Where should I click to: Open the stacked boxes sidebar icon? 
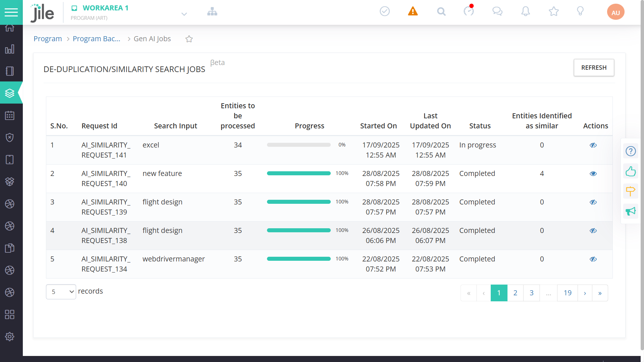tap(10, 182)
